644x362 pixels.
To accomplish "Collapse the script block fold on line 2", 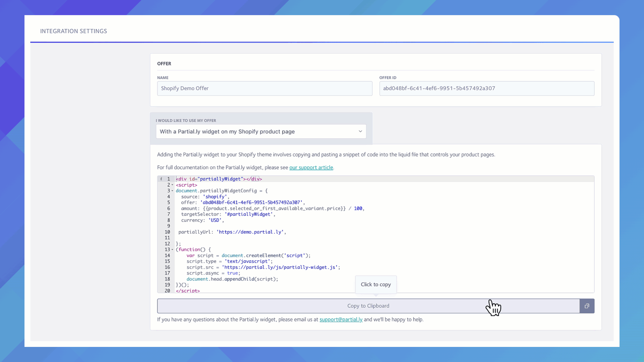I will click(171, 185).
